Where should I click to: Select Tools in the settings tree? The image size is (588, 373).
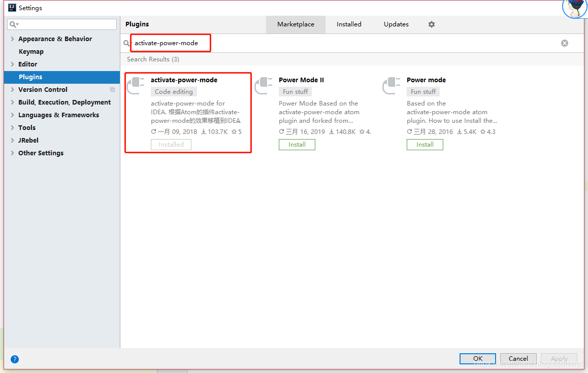[x=27, y=127]
